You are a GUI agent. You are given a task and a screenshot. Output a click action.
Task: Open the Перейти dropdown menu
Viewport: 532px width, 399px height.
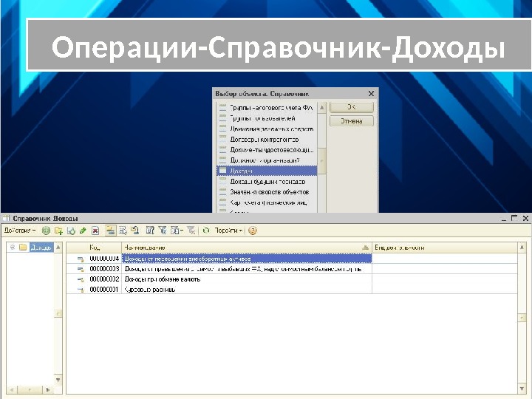(228, 231)
